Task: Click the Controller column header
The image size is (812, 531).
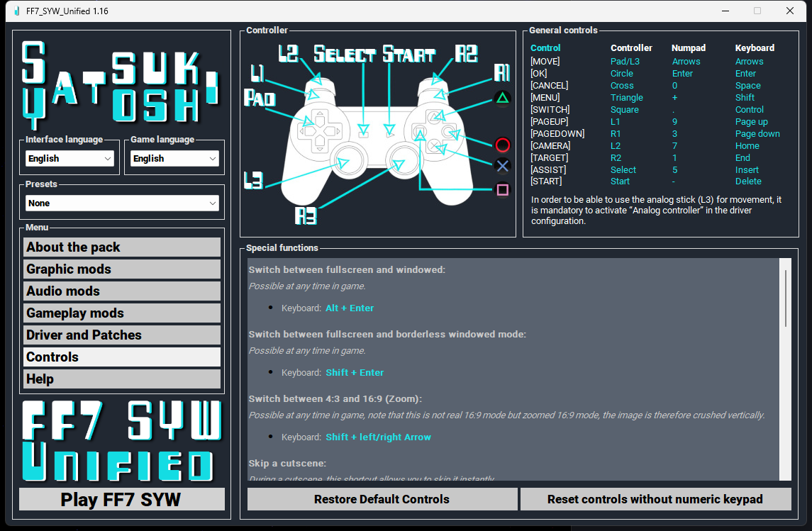Action: coord(631,47)
